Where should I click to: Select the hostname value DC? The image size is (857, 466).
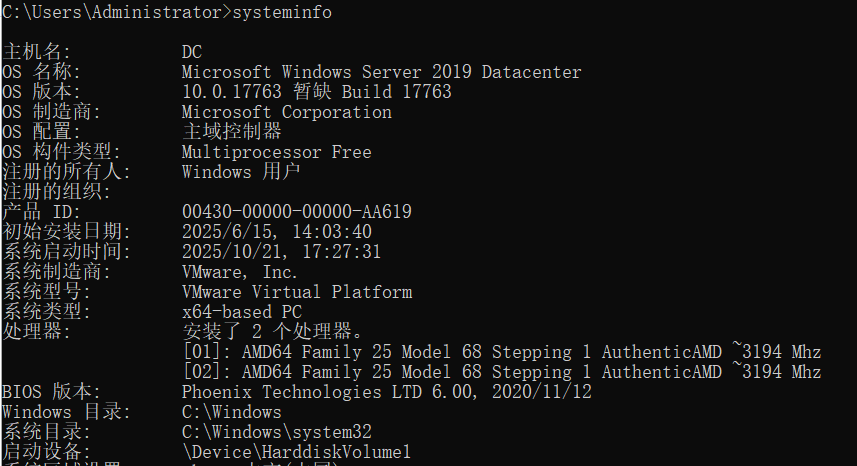(x=192, y=52)
